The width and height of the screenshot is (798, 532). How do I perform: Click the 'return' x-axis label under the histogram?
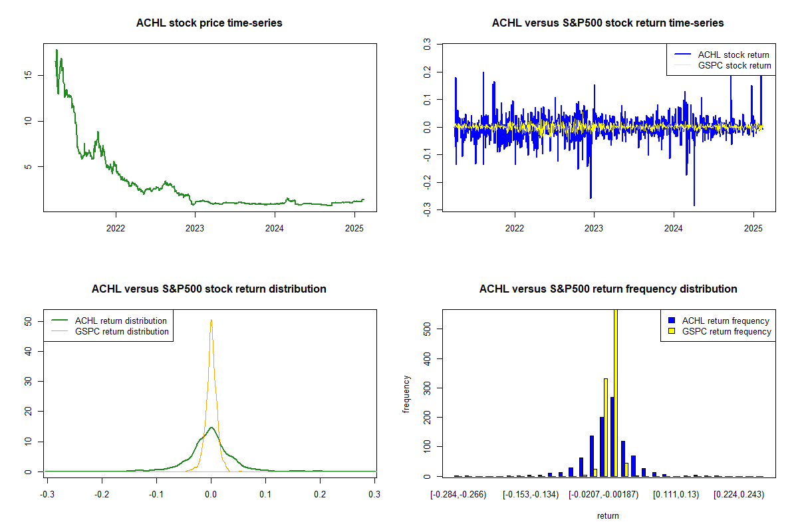click(x=608, y=515)
